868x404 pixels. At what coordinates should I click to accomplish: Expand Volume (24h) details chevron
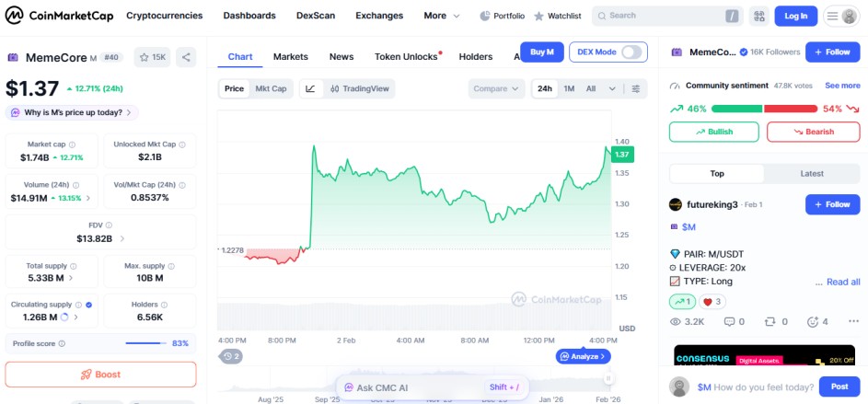coord(88,198)
